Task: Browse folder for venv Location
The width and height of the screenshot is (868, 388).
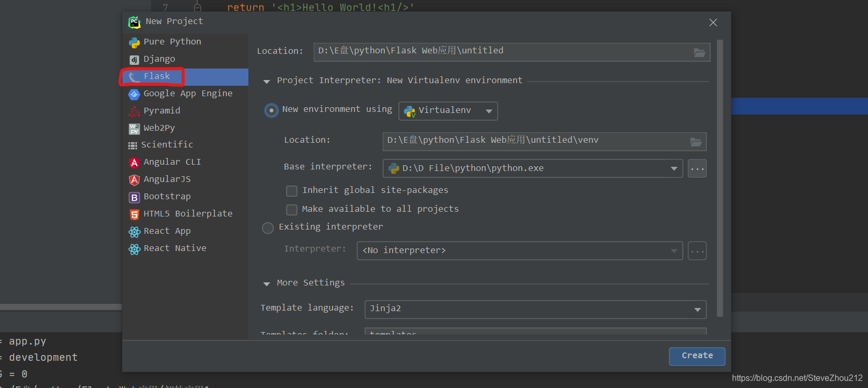Action: coord(696,142)
